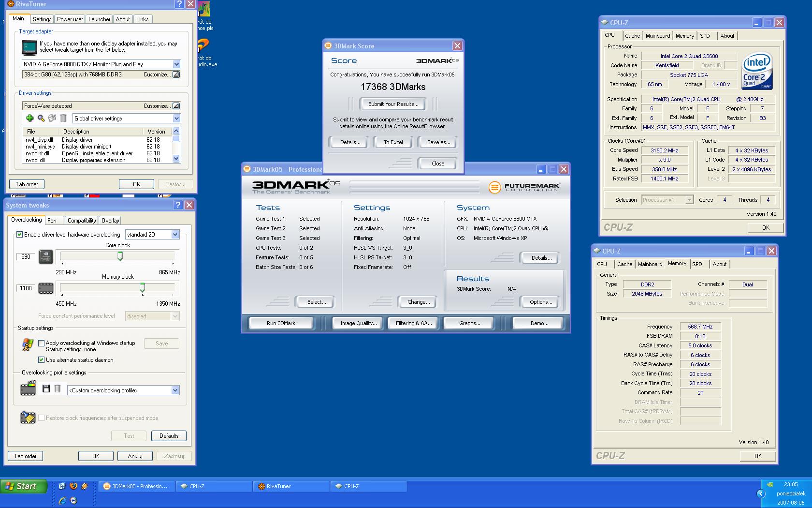Select the nvoglnt.dll row in driver list
The image size is (812, 508).
pyautogui.click(x=97, y=153)
